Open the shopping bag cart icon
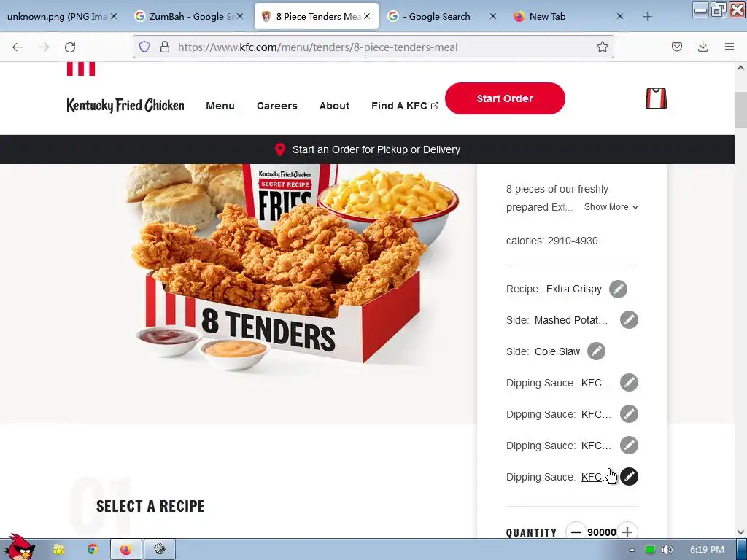Screen dimensions: 747x560 [656, 98]
